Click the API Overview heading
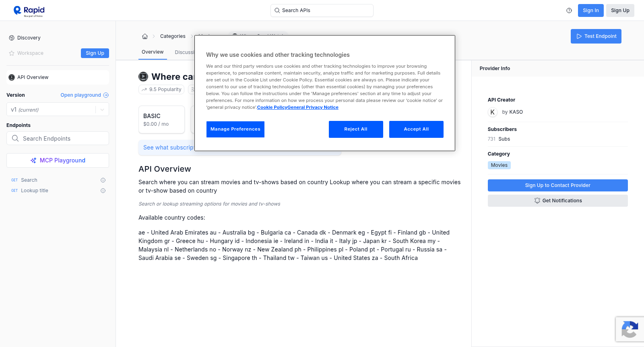Screen dimensions: 644x347 165,169
